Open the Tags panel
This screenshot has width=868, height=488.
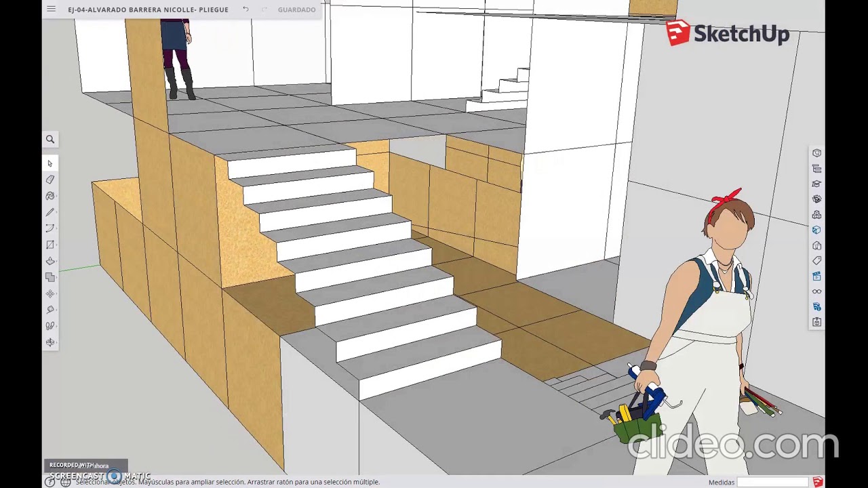[x=816, y=261]
